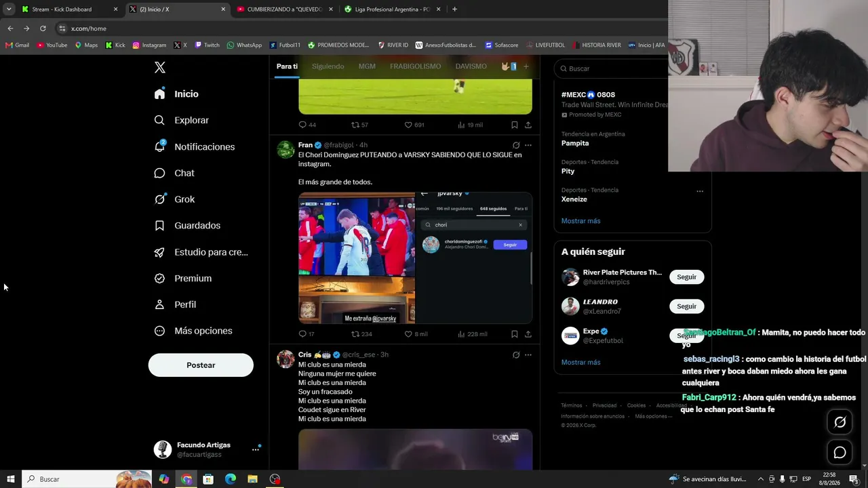This screenshot has height=488, width=868.
Task: Show hidden system tray icons
Action: click(761, 479)
